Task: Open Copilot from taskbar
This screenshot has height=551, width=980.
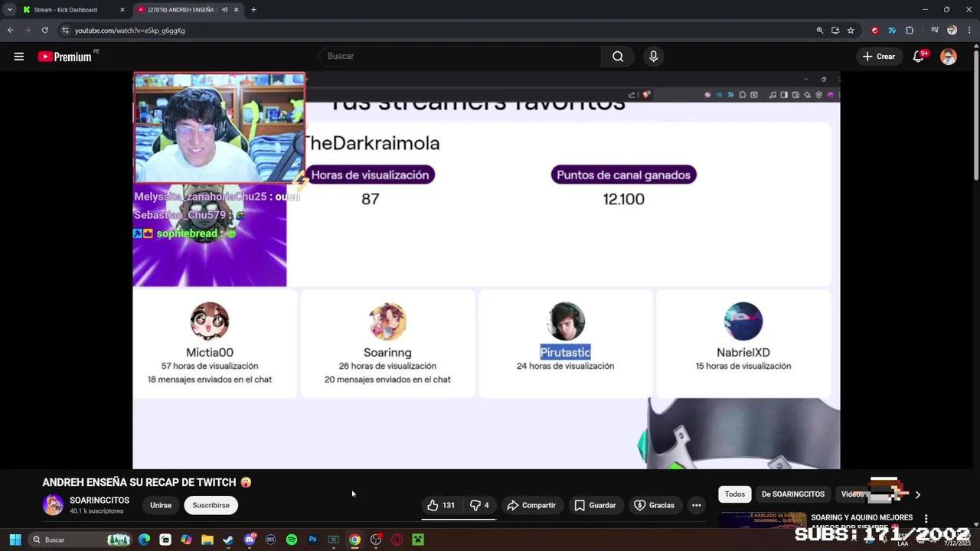Action: pyautogui.click(x=186, y=540)
